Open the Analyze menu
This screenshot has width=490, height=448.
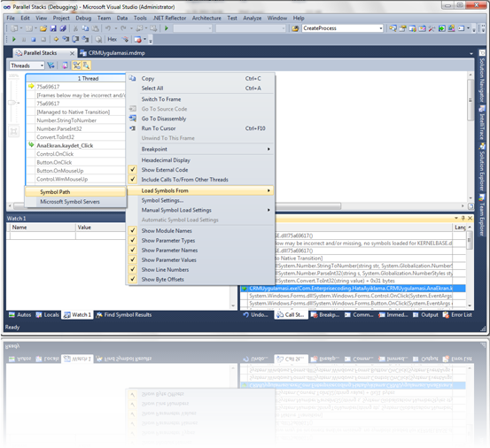click(x=253, y=18)
